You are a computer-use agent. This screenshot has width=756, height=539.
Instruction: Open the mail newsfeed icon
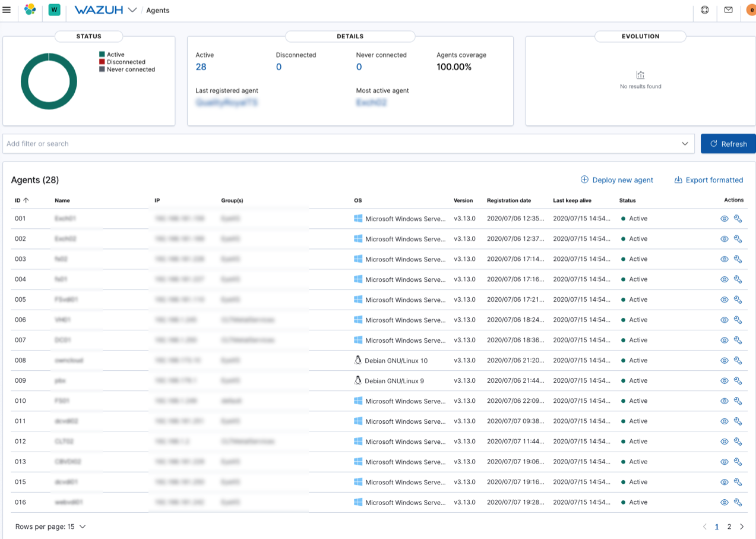(x=729, y=10)
